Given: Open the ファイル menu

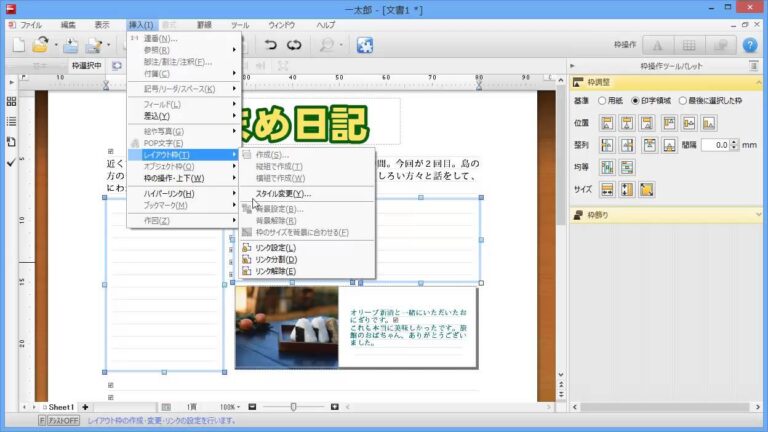Looking at the screenshot, I should (x=30, y=25).
